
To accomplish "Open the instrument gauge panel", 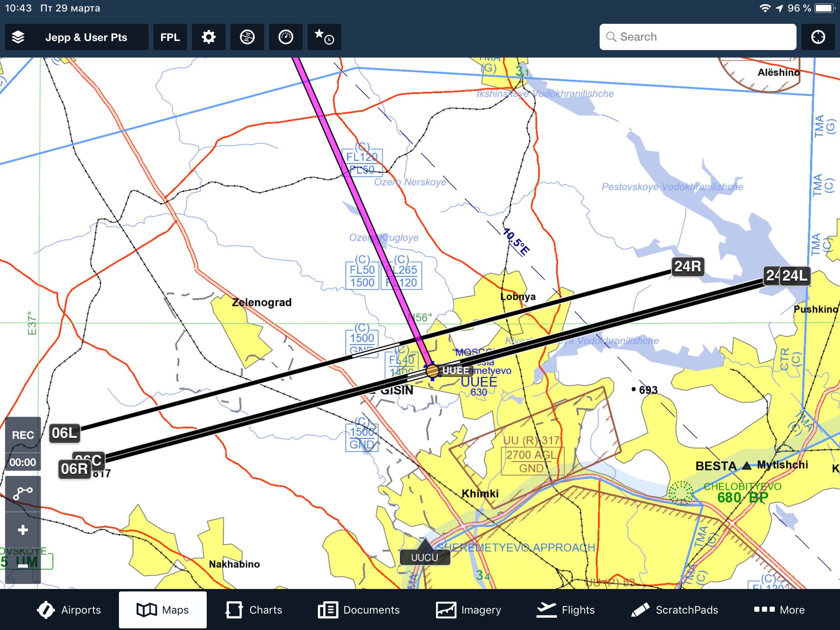I will click(285, 37).
